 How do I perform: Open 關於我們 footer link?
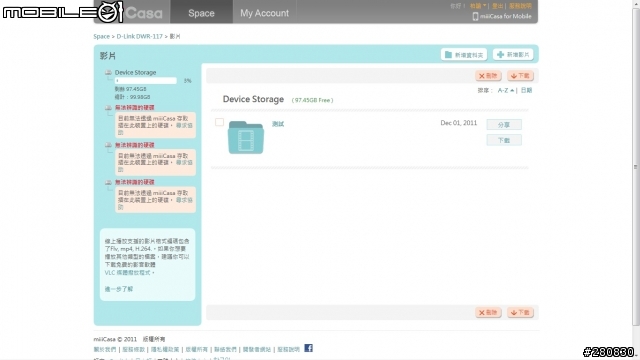[x=105, y=349]
